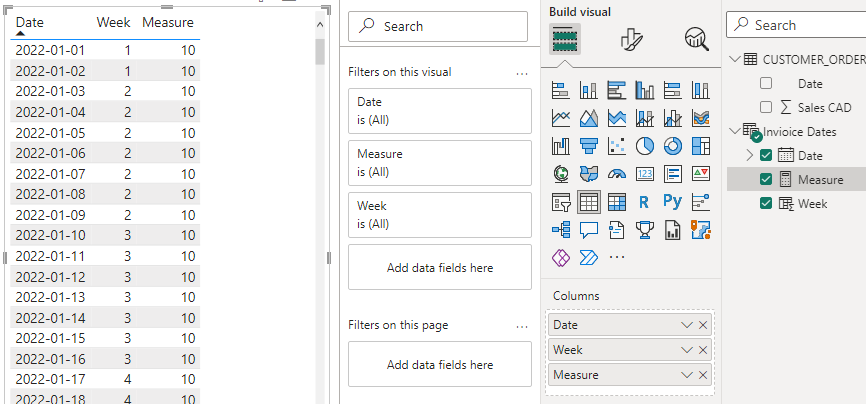Click the table scrollbar up arrow
The height and width of the screenshot is (404, 866).
coord(319,25)
